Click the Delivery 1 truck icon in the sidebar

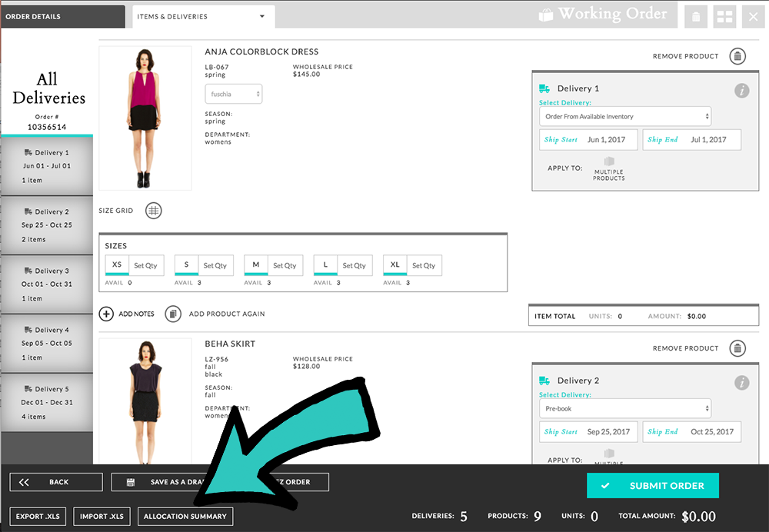tap(28, 152)
